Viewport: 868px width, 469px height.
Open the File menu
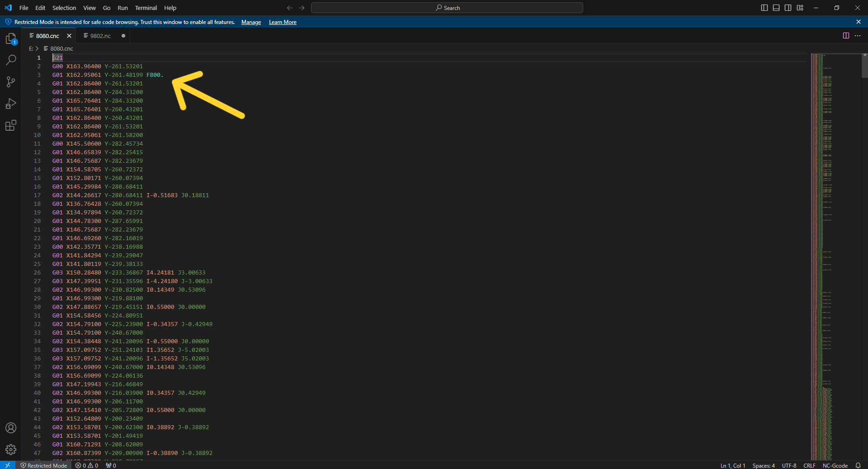tap(24, 8)
